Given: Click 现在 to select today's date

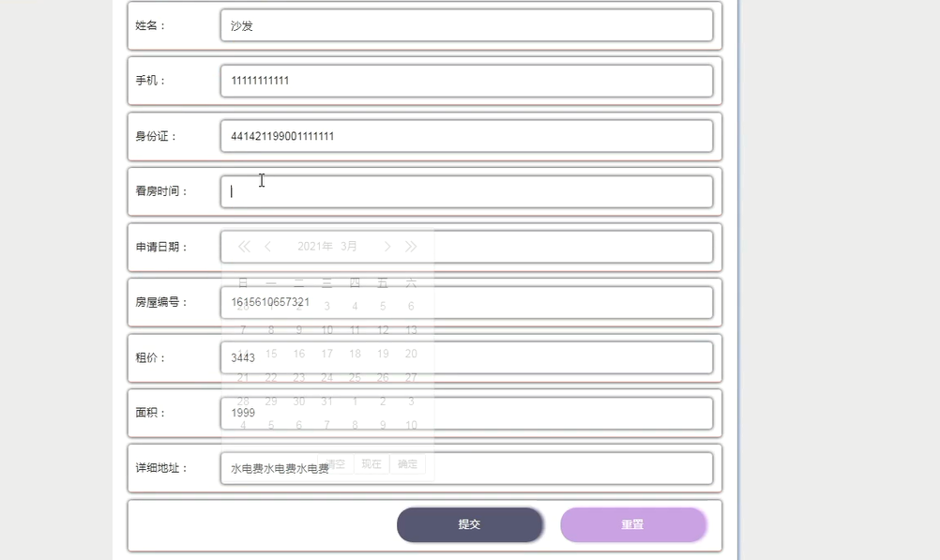Looking at the screenshot, I should click(x=371, y=463).
